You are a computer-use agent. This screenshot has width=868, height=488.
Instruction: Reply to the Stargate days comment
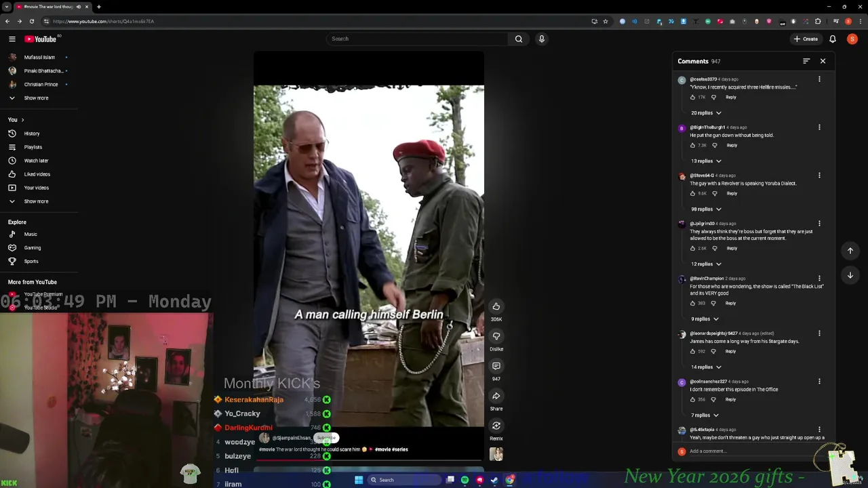(x=730, y=351)
